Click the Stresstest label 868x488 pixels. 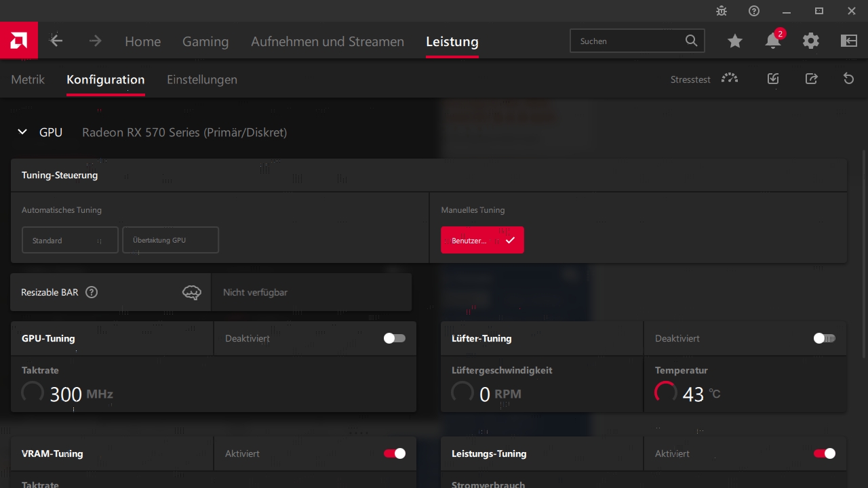click(690, 79)
